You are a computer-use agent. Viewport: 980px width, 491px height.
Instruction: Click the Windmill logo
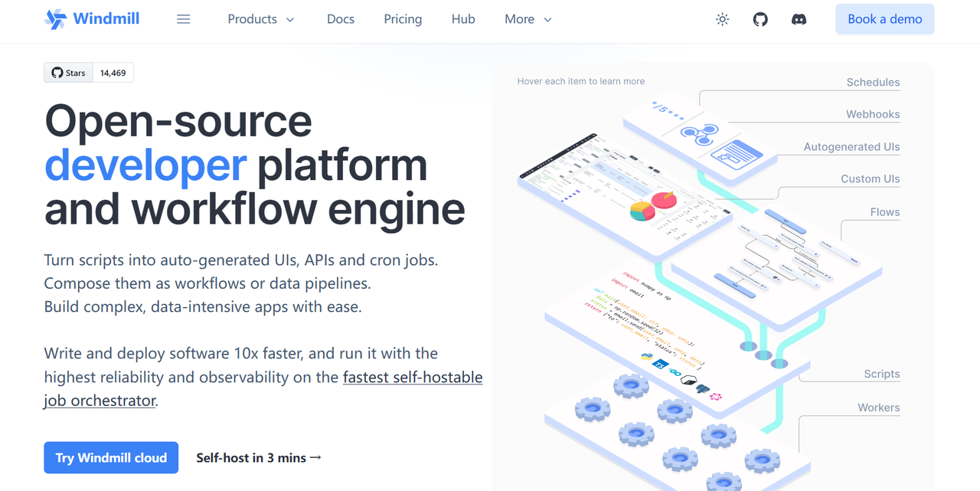[92, 19]
